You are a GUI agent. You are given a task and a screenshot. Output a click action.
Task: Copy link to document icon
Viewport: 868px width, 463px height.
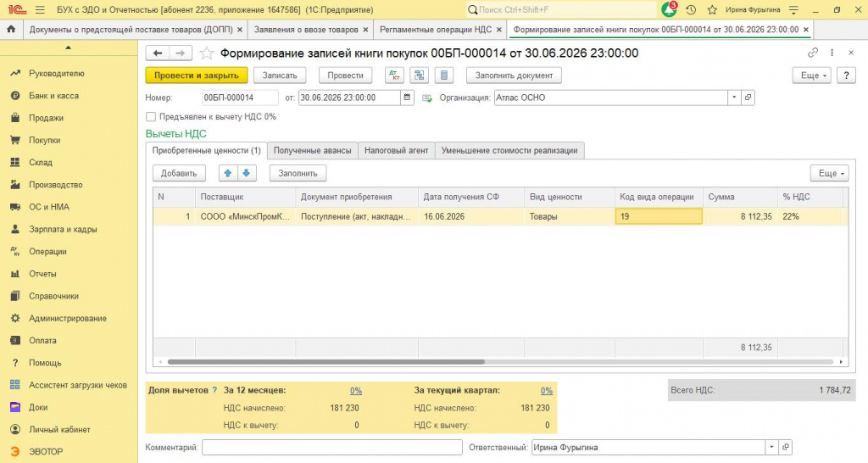pyautogui.click(x=813, y=53)
